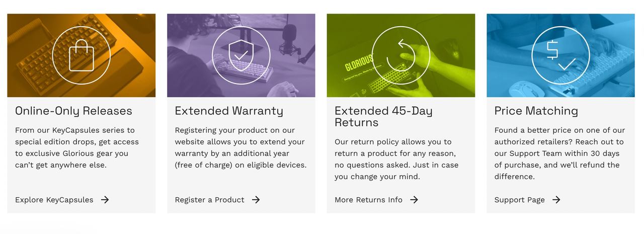This screenshot has width=644, height=234.
Task: Click the shopping bag circle icon
Action: pyautogui.click(x=81, y=55)
